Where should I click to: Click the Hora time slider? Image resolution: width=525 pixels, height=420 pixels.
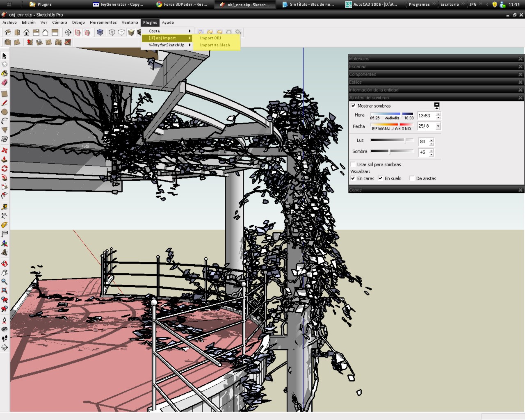coord(393,114)
